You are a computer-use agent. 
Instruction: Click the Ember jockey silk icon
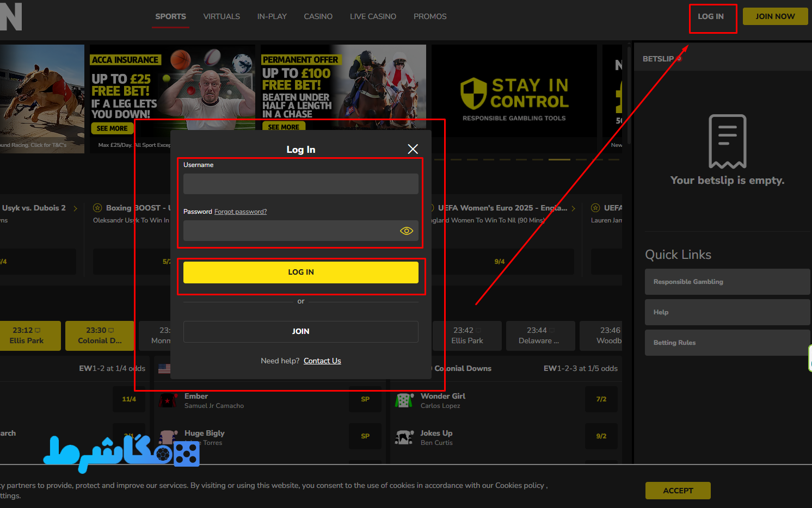click(x=168, y=400)
